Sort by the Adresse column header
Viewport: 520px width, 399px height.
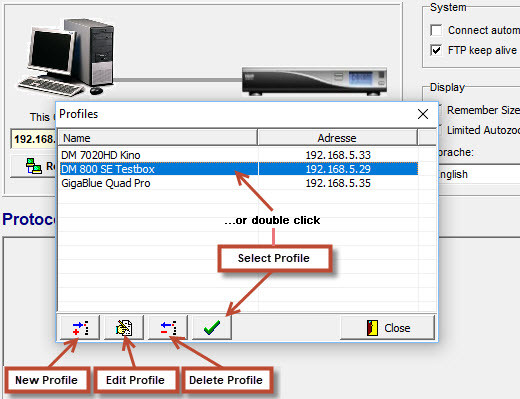coord(337,138)
